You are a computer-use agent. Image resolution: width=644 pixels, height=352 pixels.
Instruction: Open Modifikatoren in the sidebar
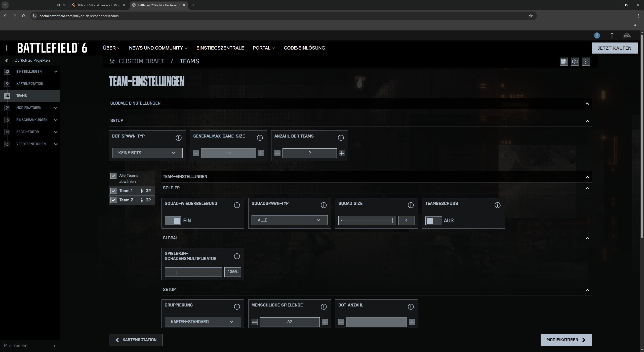coord(29,108)
